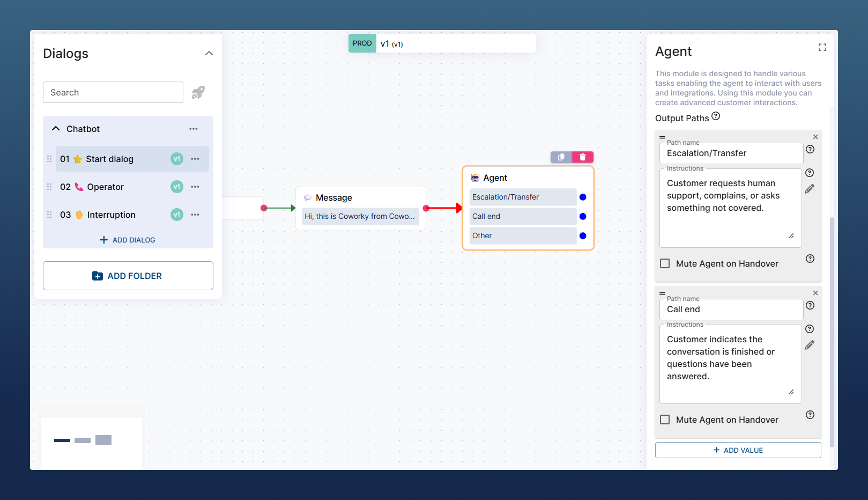Click the ADD FOLDER button

(128, 276)
